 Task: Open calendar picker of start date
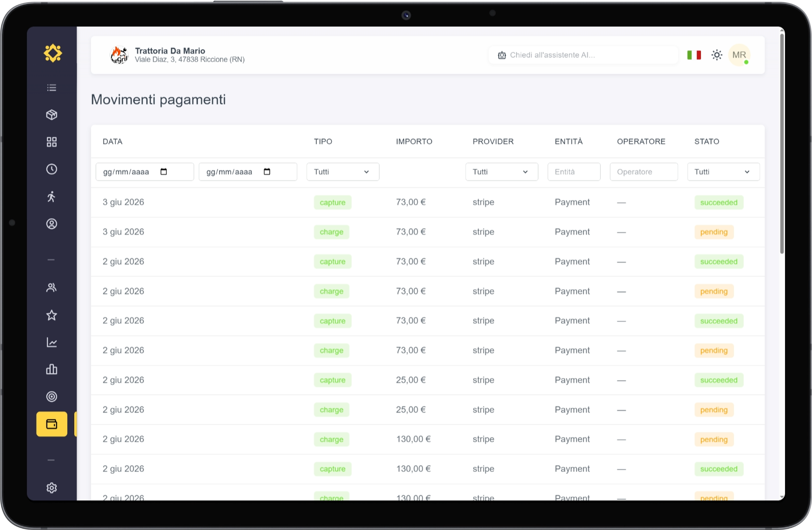tap(164, 172)
